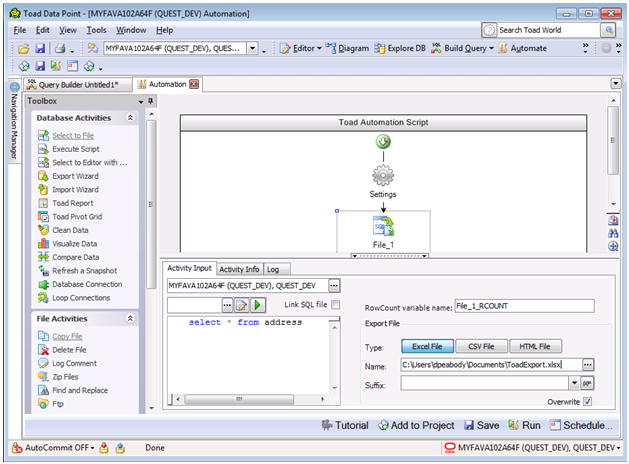
Task: Expand the Editor dropdown arrow
Action: [x=319, y=49]
